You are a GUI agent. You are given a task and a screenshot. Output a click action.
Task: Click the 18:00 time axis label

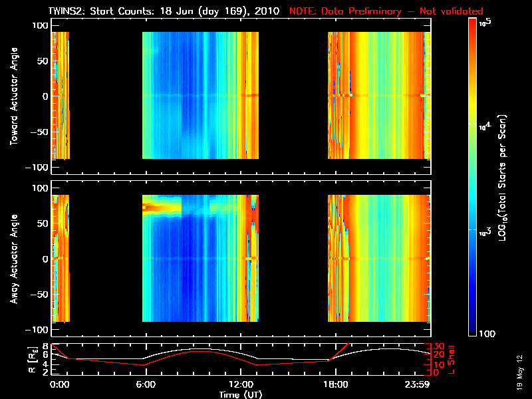(x=336, y=384)
